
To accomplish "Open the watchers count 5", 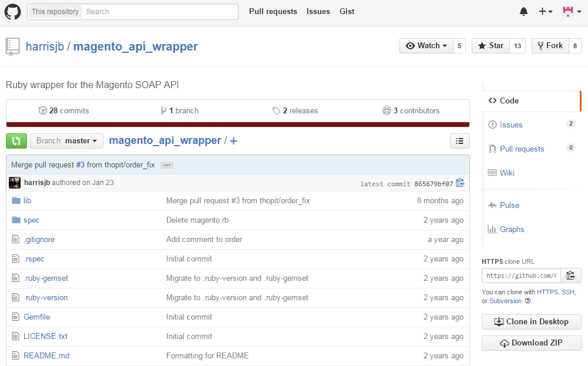I will 459,46.
